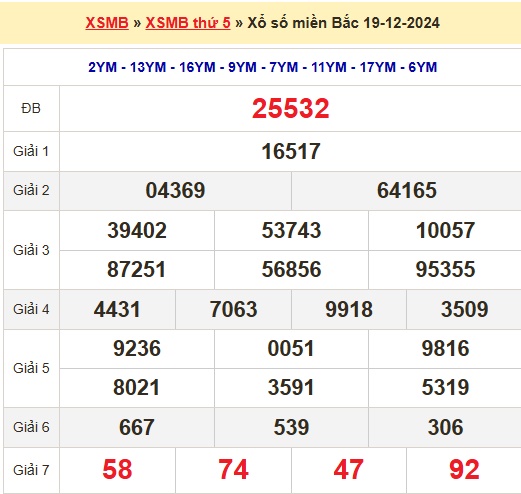Screen dimensions: 521x494
Task: Select third prize number 95355
Action: click(445, 269)
